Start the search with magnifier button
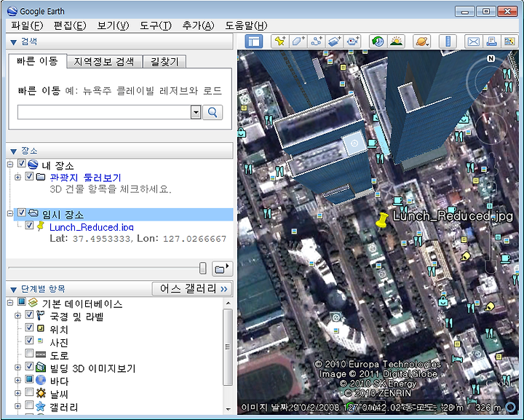 (x=213, y=113)
